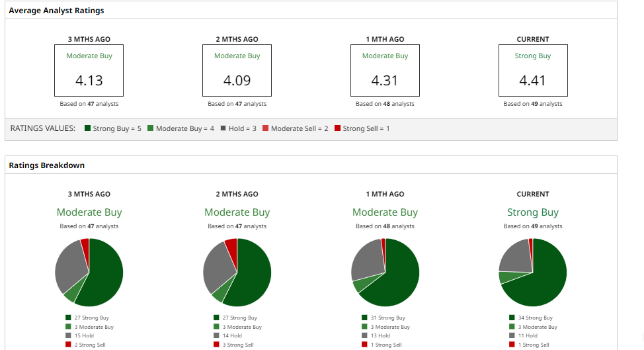Click the 31 Strong Buy legend entry
This screenshot has height=350, width=644.
pos(387,318)
